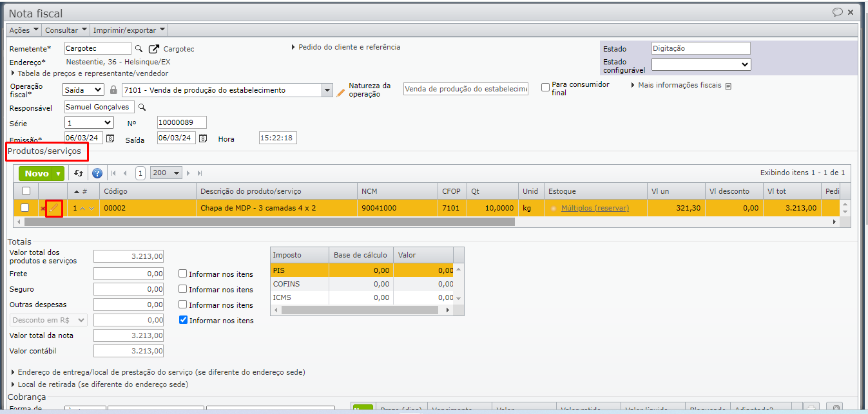
Task: Edit fiscal operation with pencil icon
Action: click(341, 93)
